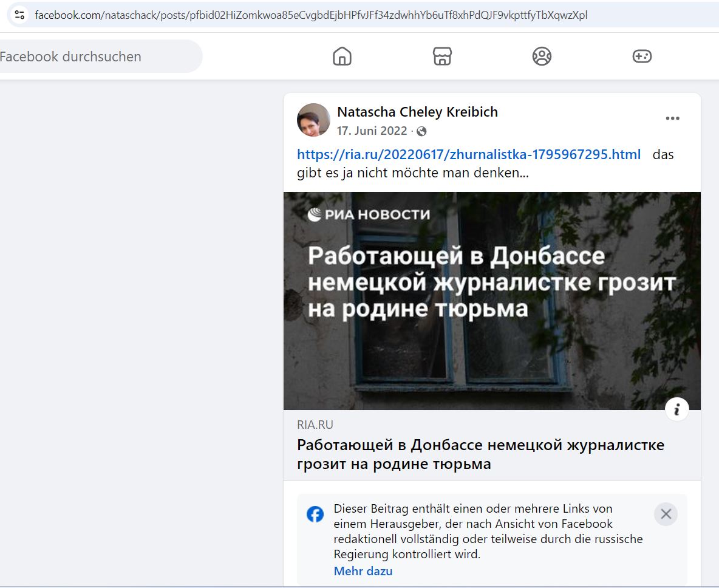Click the browser address bar URL

(311, 15)
